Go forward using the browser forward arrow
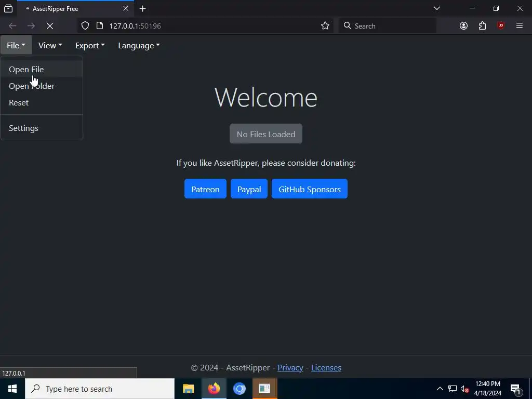The image size is (532, 399). pos(31,26)
